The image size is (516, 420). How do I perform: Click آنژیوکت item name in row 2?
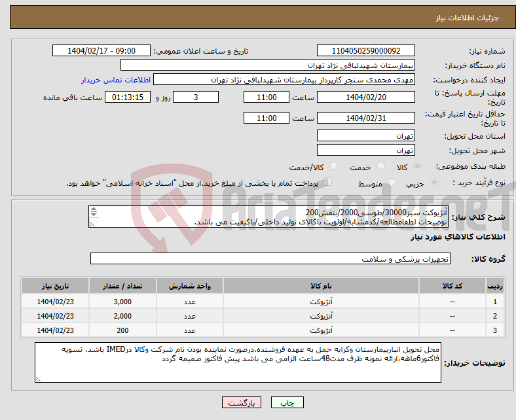(x=321, y=316)
